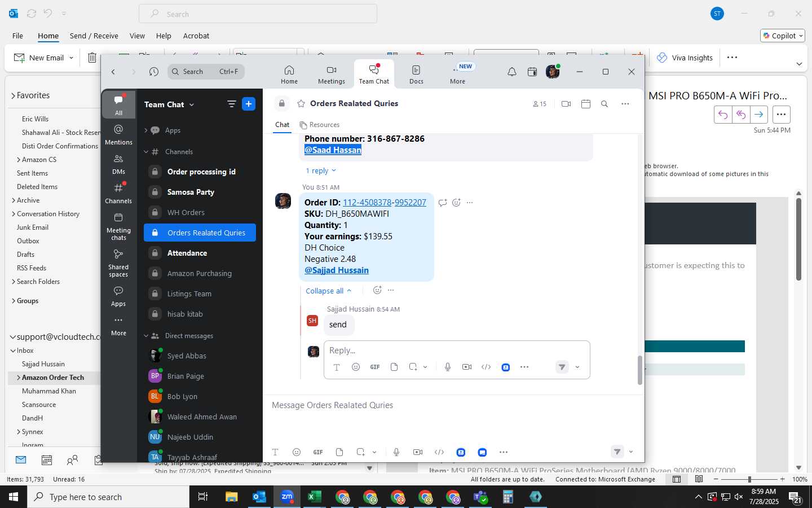Open channel more options ellipsis
This screenshot has width=812, height=508.
coord(625,104)
